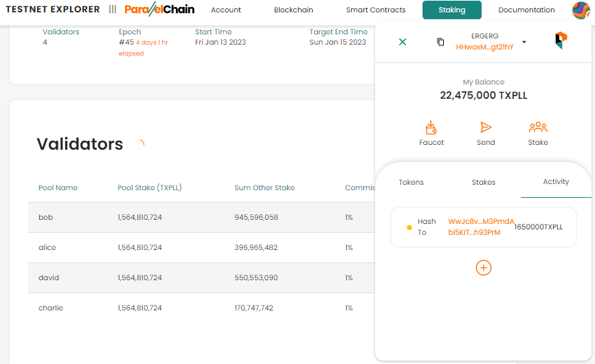Expand the ERGERG account dropdown arrow
The width and height of the screenshot is (595, 364).
pos(524,42)
